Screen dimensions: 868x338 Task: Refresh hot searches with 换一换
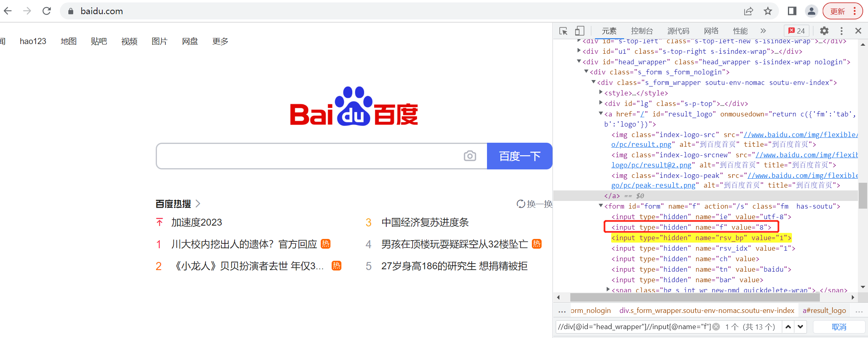tap(534, 204)
